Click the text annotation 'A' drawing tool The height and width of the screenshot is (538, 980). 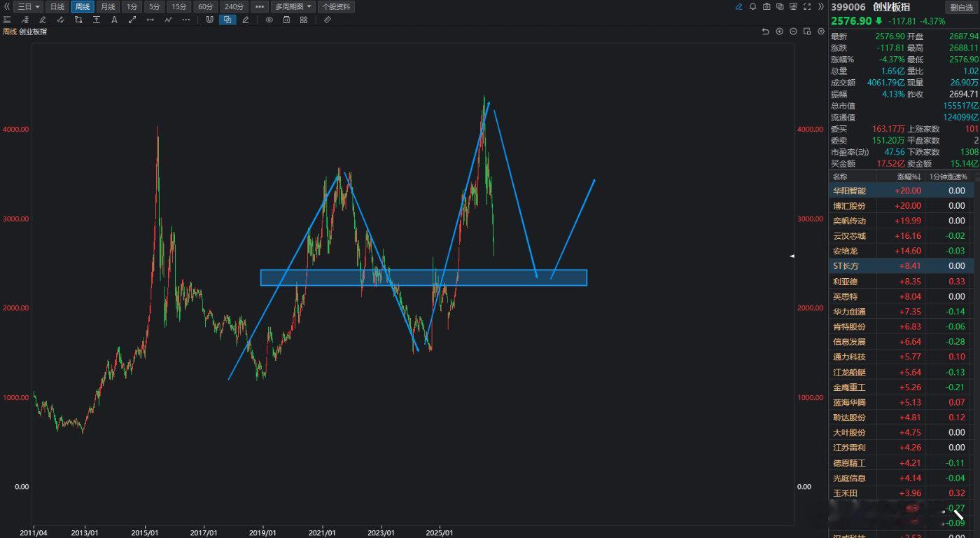(x=114, y=20)
